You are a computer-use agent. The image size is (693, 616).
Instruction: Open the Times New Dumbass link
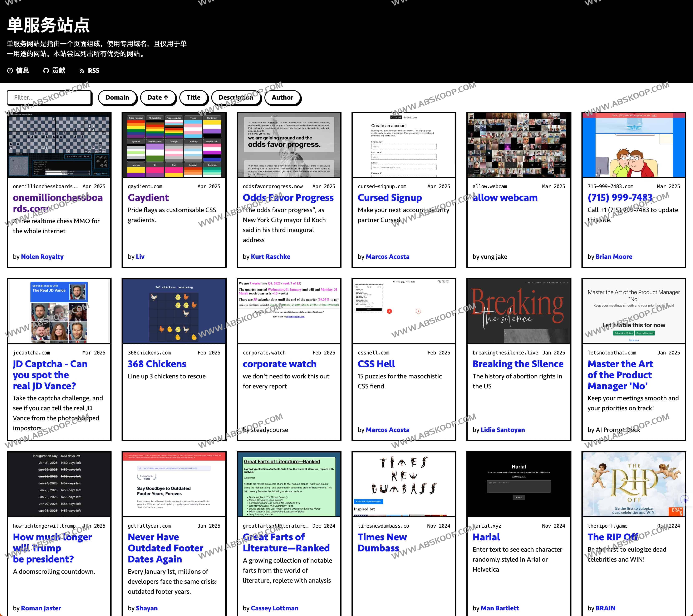pyautogui.click(x=382, y=542)
